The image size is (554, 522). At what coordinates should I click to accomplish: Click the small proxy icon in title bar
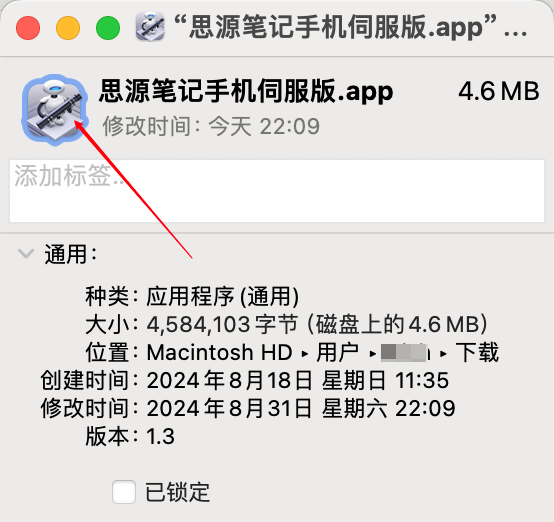click(150, 27)
